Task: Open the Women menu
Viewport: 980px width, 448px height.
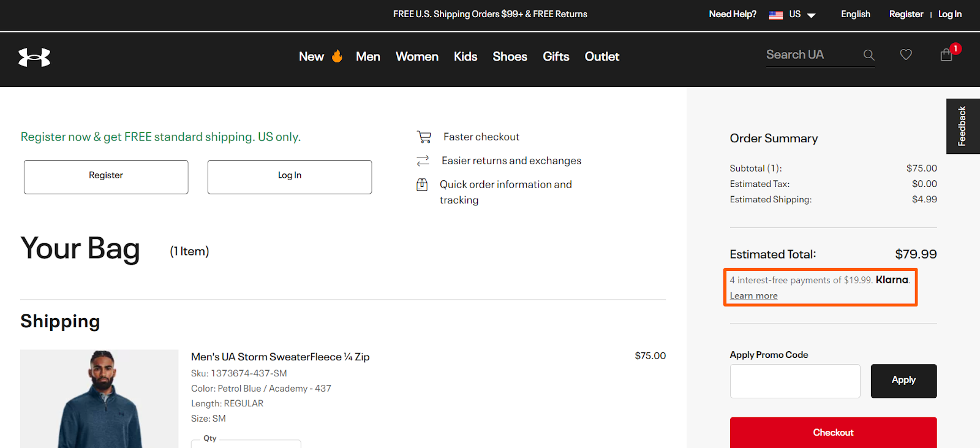Action: coord(417,56)
